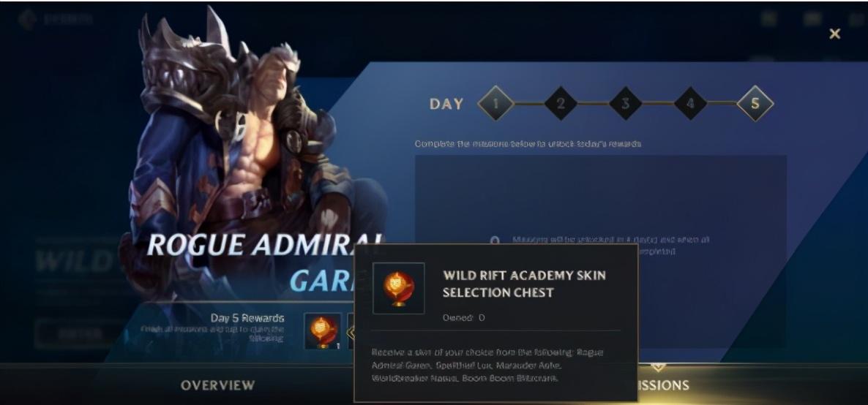Select Day 1 diamond marker

tap(495, 104)
